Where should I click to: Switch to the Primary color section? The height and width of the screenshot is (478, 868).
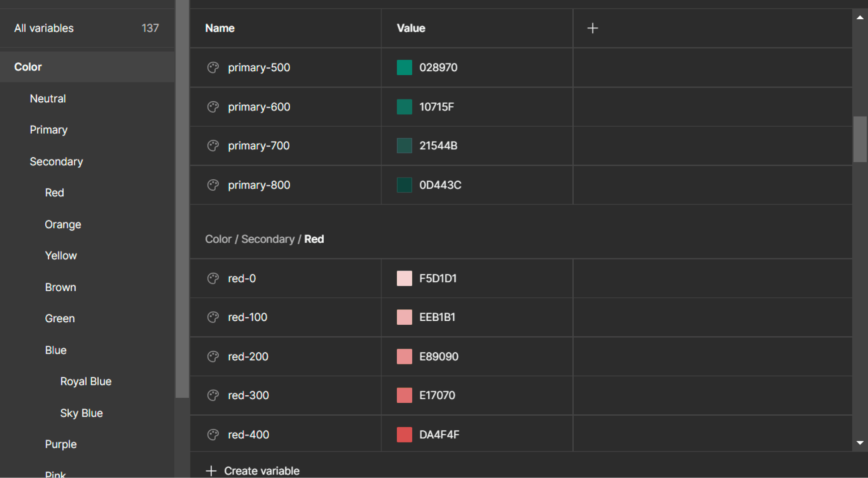coord(48,129)
